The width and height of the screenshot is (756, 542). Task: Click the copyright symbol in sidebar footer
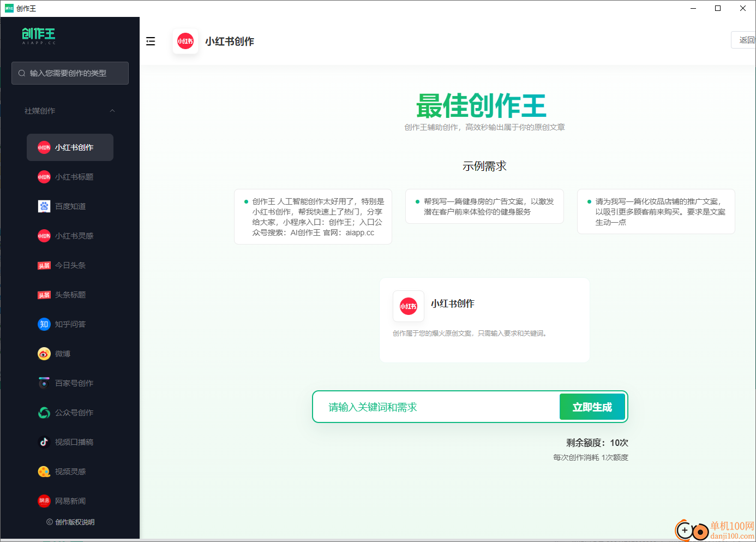[x=50, y=522]
